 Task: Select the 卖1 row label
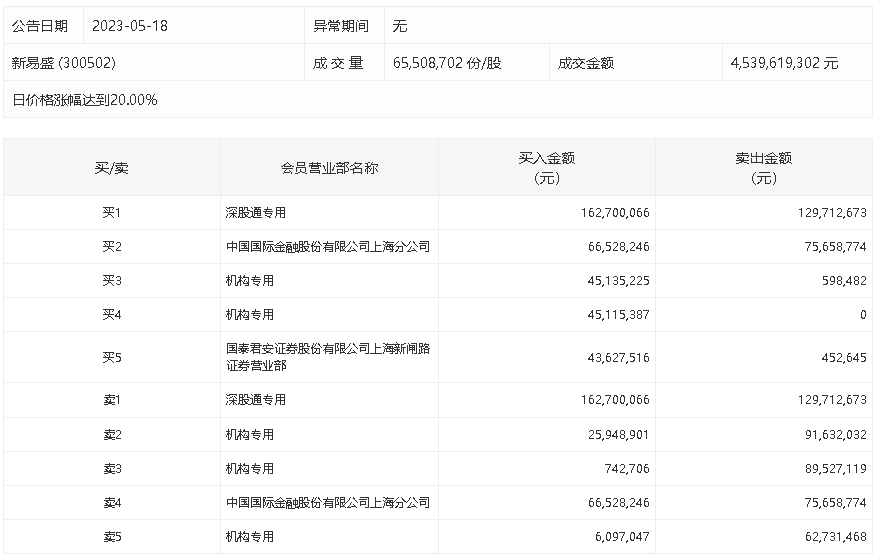[x=112, y=400]
